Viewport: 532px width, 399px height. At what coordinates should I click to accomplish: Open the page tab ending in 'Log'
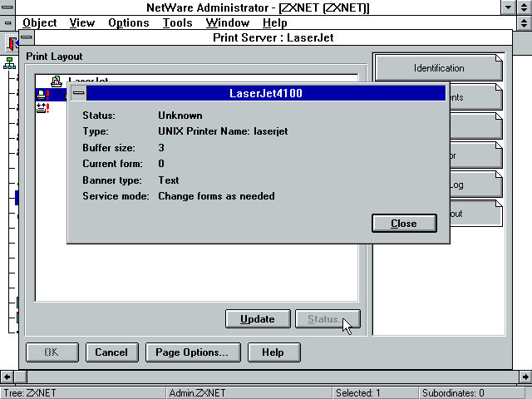(476, 185)
